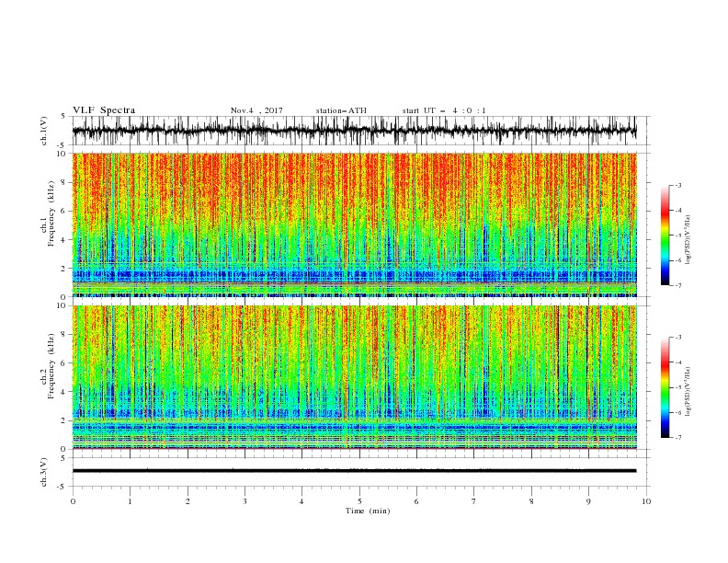Screen dimensions: 728x563
Task: Click the ch.2 spectrogram color scale bar
Action: 665,387
